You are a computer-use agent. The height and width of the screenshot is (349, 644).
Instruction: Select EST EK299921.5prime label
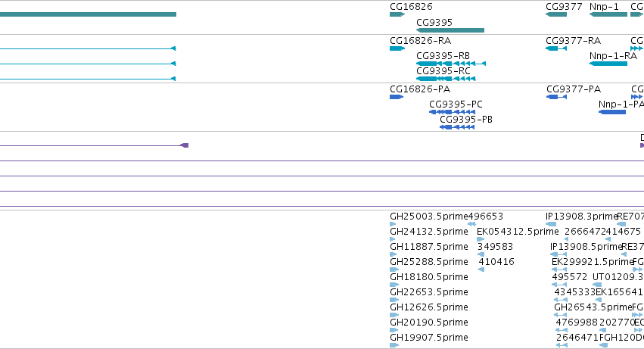point(593,262)
